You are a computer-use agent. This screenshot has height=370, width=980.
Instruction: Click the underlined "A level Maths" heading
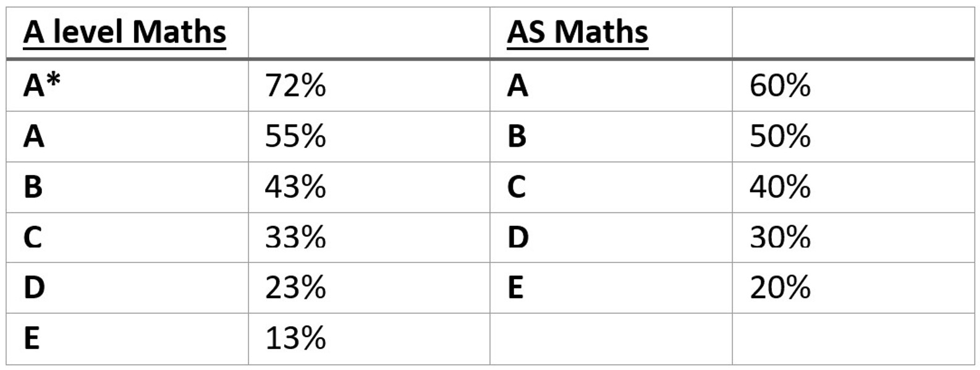(x=125, y=32)
